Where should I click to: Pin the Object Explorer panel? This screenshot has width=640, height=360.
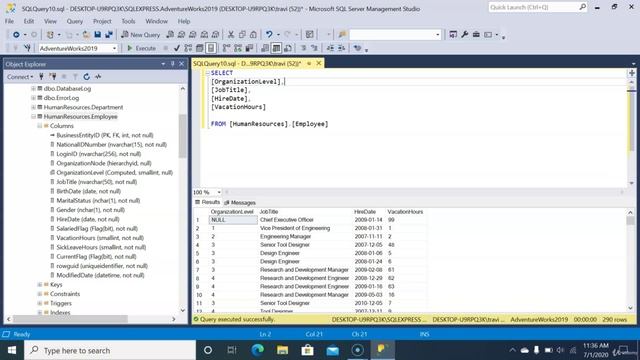coord(172,64)
